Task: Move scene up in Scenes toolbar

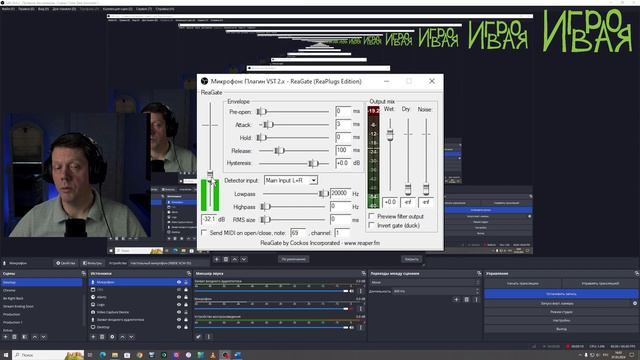Action: (x=35, y=337)
